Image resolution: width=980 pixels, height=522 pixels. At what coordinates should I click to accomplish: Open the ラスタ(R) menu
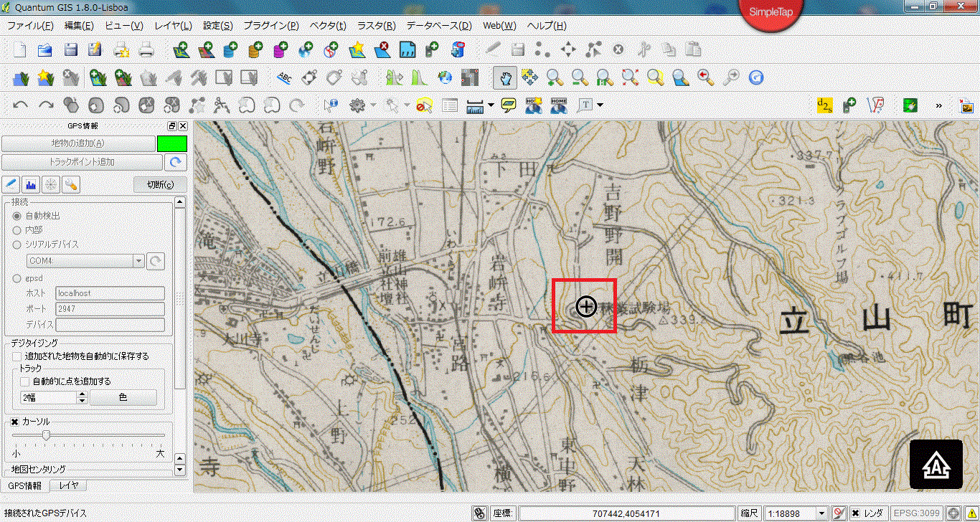click(x=377, y=26)
